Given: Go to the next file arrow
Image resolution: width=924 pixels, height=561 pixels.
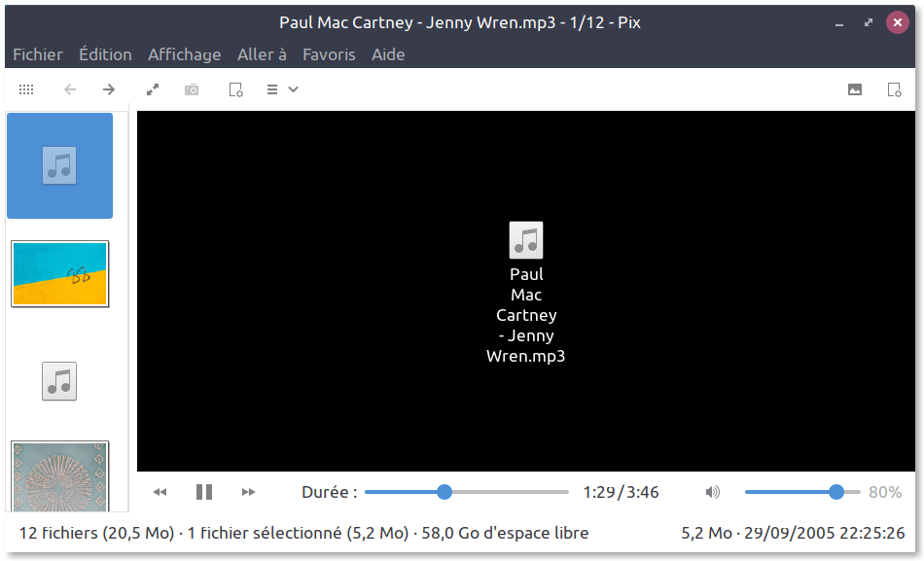Looking at the screenshot, I should click(x=109, y=89).
